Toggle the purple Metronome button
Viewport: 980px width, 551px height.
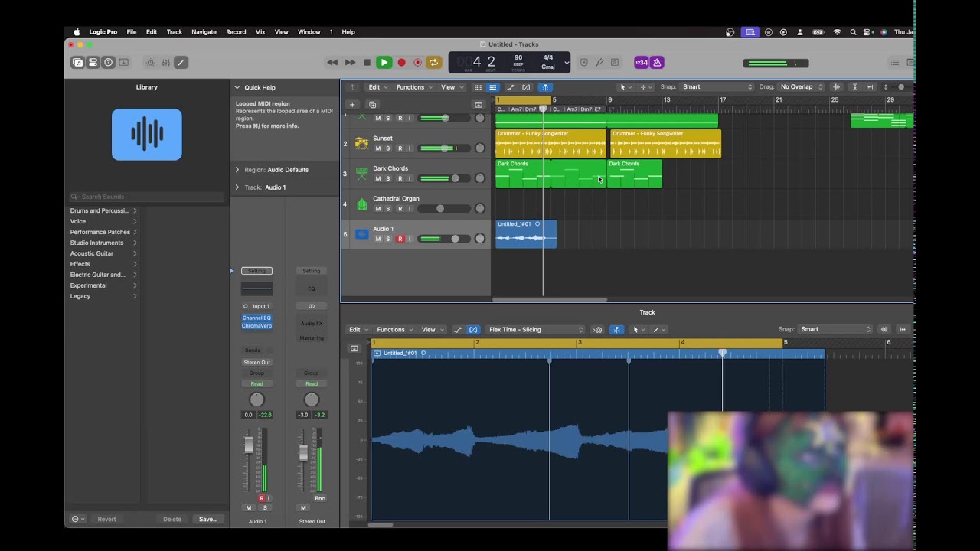(657, 63)
